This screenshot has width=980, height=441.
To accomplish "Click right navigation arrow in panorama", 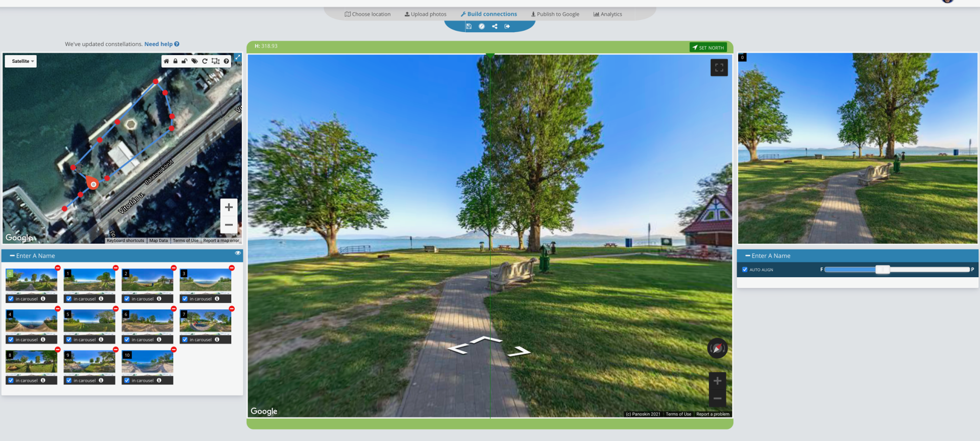I will (520, 351).
